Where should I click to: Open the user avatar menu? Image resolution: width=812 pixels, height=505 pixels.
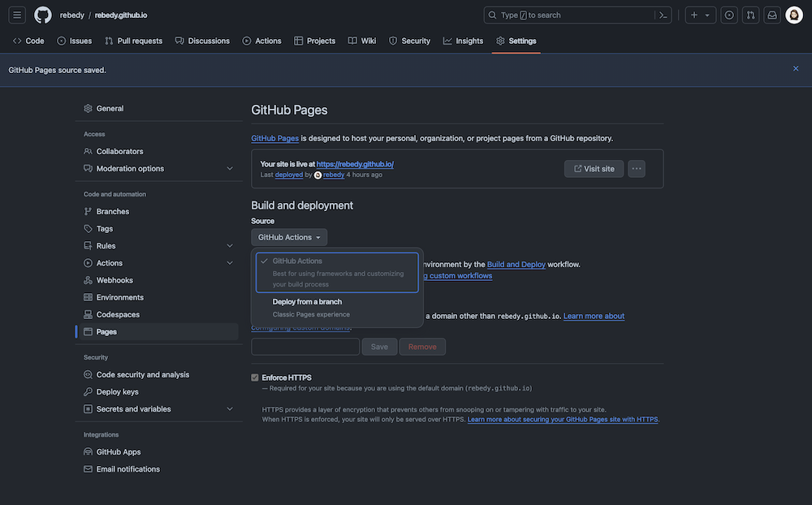tap(794, 15)
